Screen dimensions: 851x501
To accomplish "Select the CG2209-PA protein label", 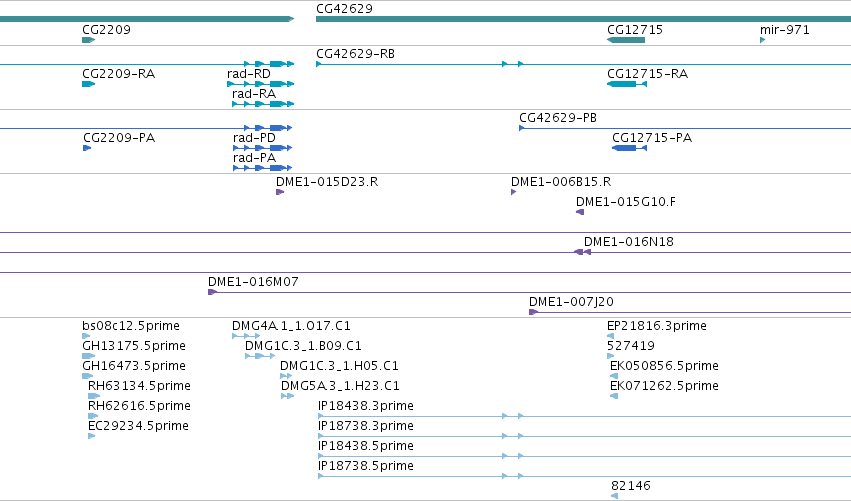I will (x=119, y=138).
